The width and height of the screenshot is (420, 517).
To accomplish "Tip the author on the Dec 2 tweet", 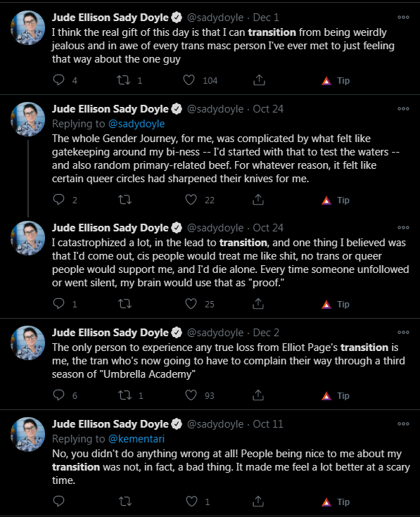I will (336, 395).
